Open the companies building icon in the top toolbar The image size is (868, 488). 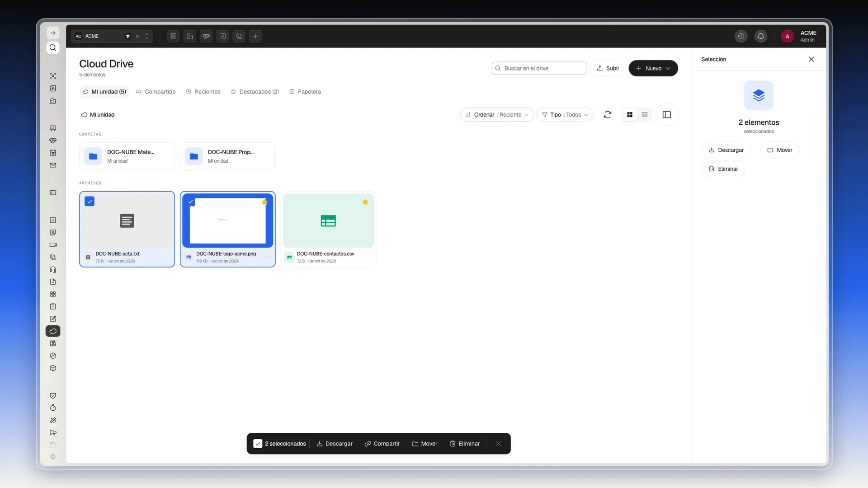click(190, 36)
